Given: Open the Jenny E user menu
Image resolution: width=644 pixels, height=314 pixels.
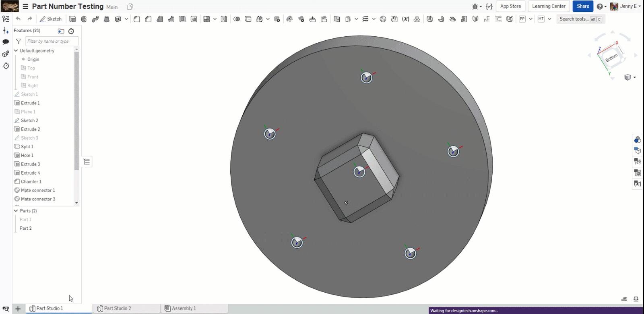Looking at the screenshot, I should coord(625,6).
